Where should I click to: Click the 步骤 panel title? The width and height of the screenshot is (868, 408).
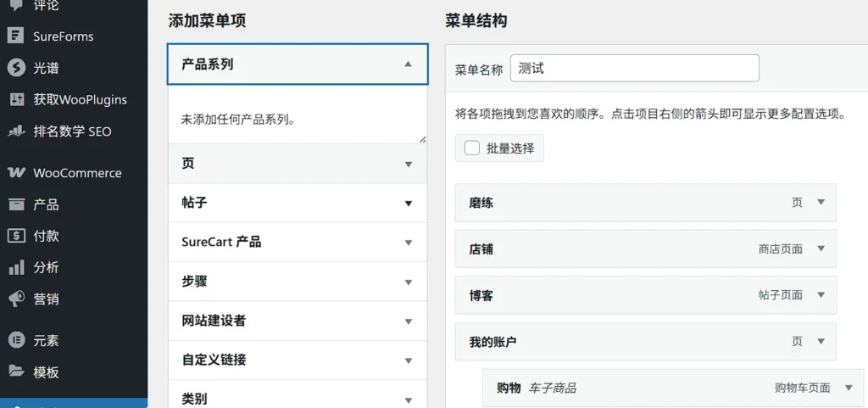tap(194, 282)
